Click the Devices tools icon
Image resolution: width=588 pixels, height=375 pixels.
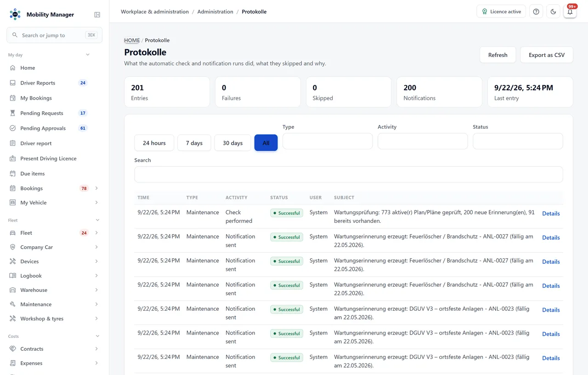pyautogui.click(x=12, y=261)
